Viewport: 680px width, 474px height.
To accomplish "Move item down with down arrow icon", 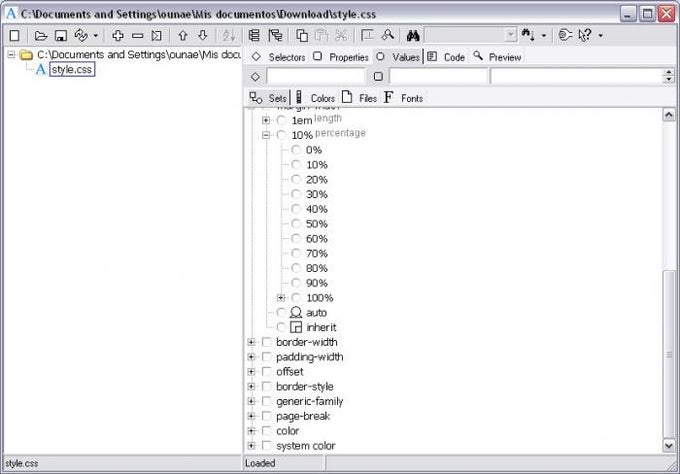I will (203, 36).
